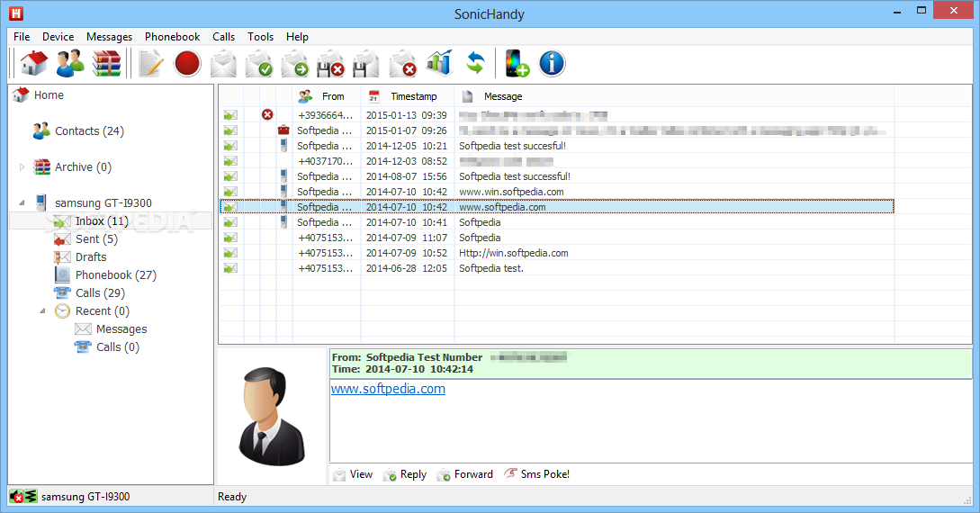Viewport: 980px width, 513px height.
Task: Expand the Archive (0) tree node
Action: tap(22, 166)
